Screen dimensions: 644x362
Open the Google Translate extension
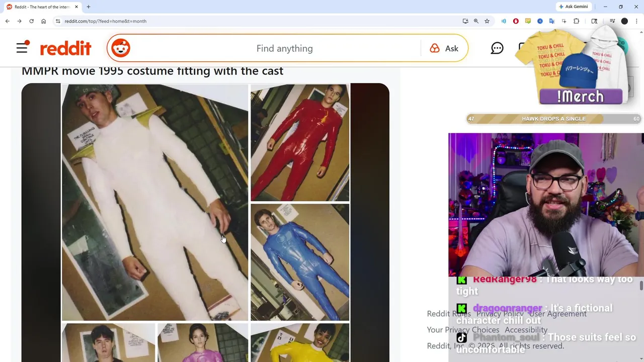click(552, 21)
